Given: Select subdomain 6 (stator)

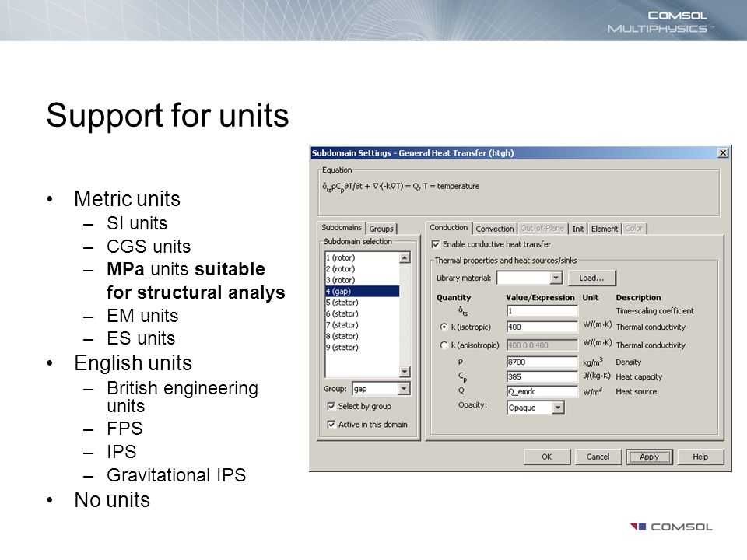Looking at the screenshot, I should click(362, 313).
